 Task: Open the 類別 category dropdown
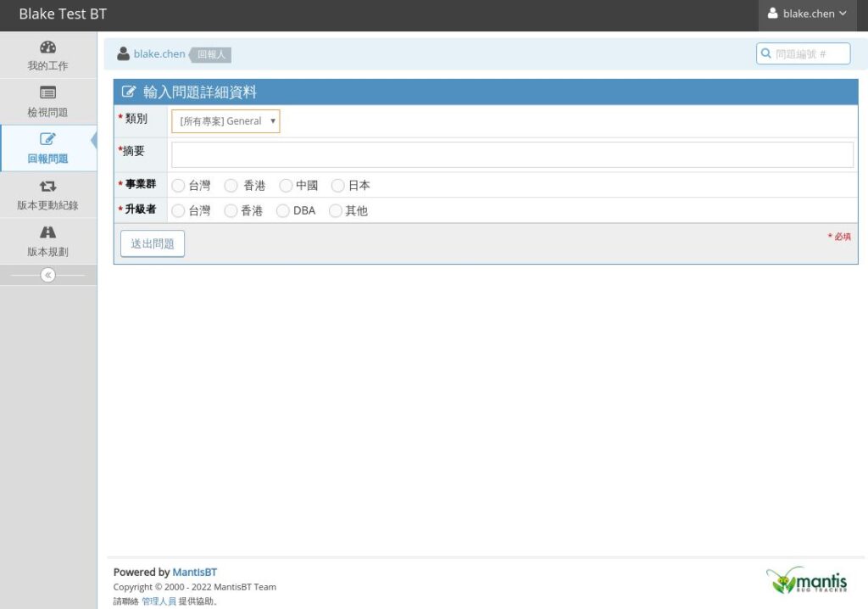(225, 121)
